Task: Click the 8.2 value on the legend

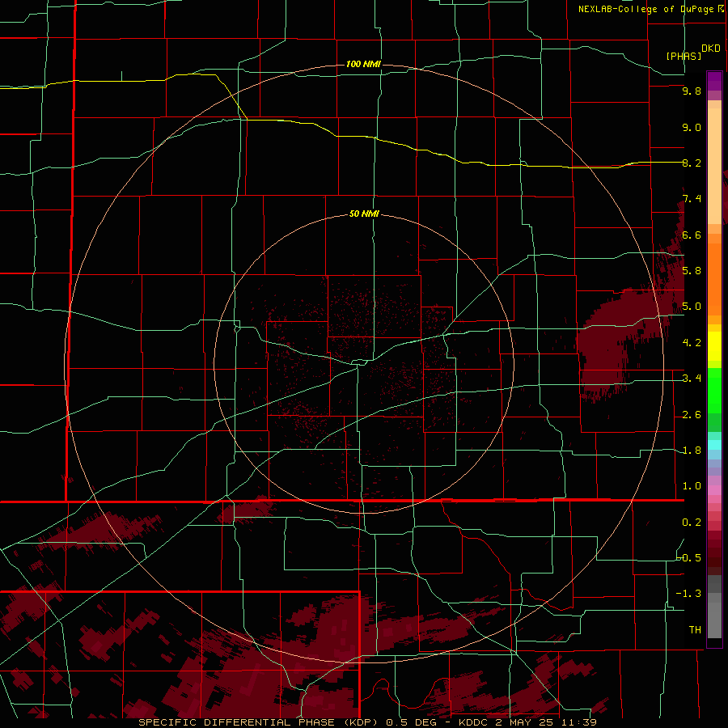Action: point(692,163)
